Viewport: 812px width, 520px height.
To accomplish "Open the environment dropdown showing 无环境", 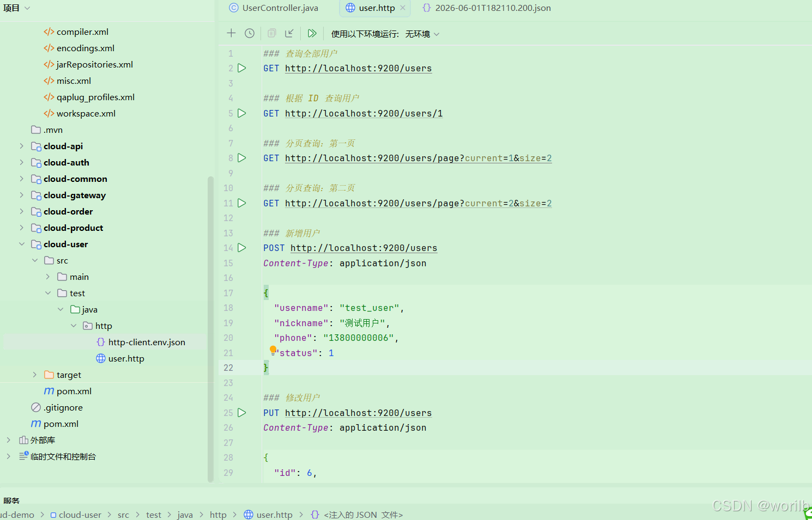I will (x=422, y=34).
